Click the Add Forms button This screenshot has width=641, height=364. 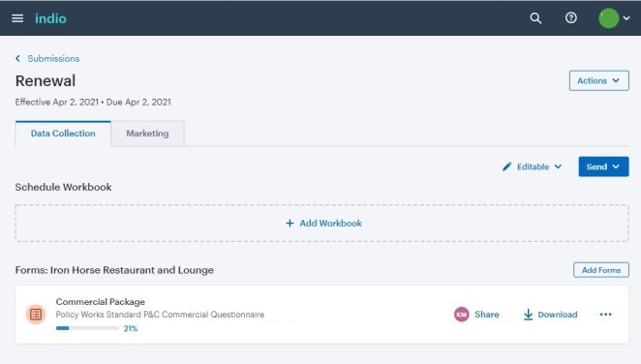coord(601,270)
